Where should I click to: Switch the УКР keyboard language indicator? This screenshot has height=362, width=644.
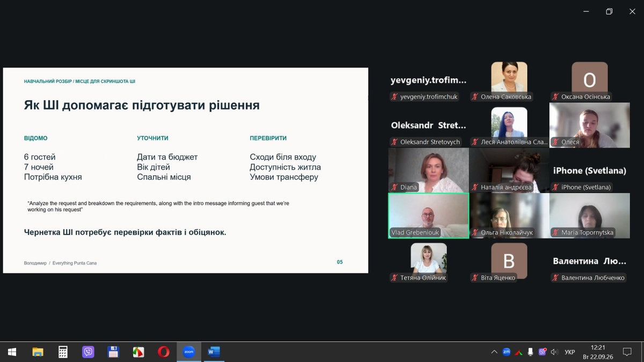tap(570, 352)
